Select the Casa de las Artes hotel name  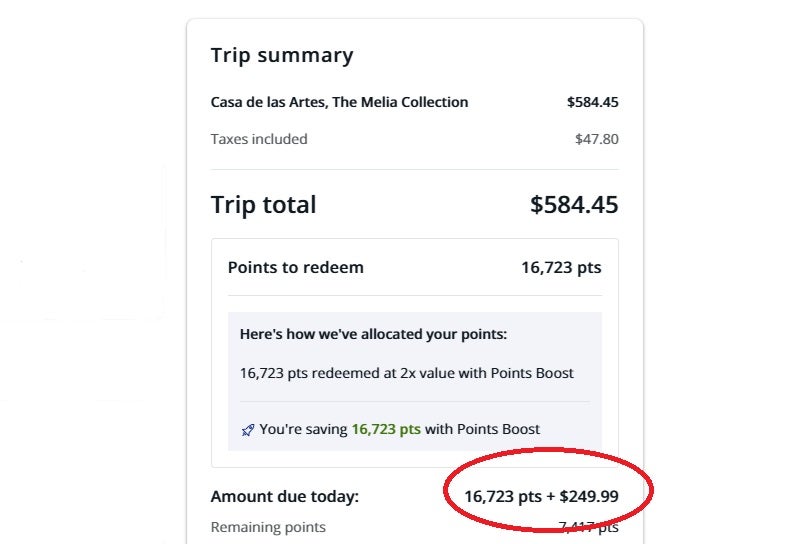click(x=339, y=102)
